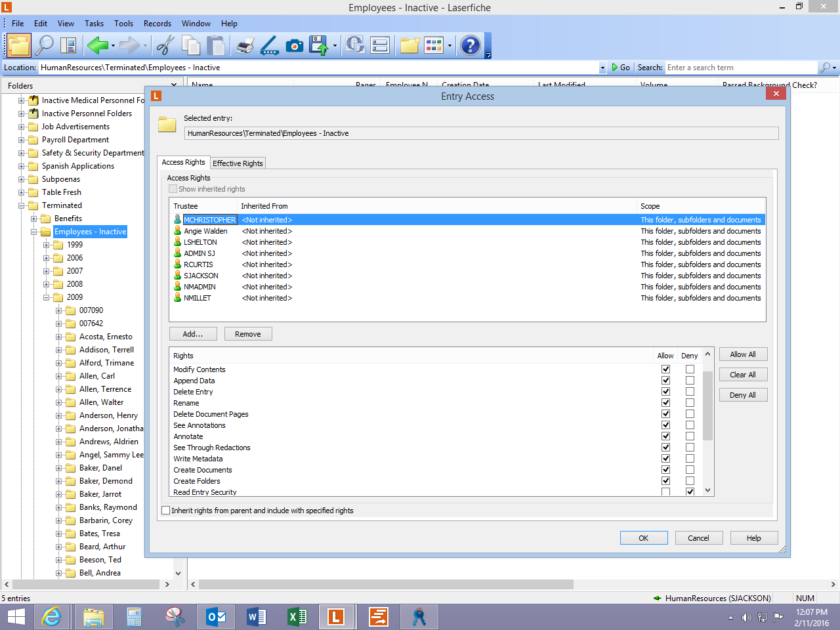Viewport: 840px width, 630px height.
Task: Click the search magnifying glass toolbar icon
Action: (x=45, y=45)
